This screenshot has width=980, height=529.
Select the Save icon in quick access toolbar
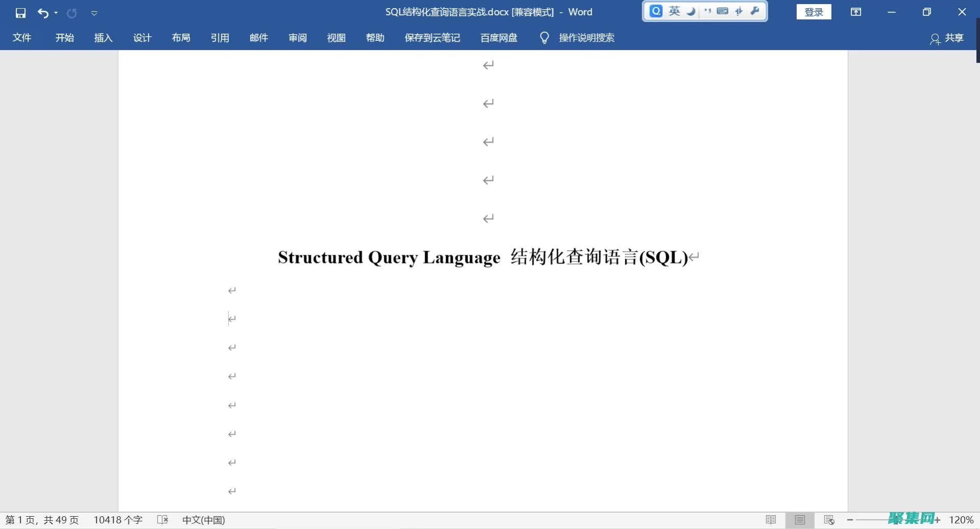20,12
